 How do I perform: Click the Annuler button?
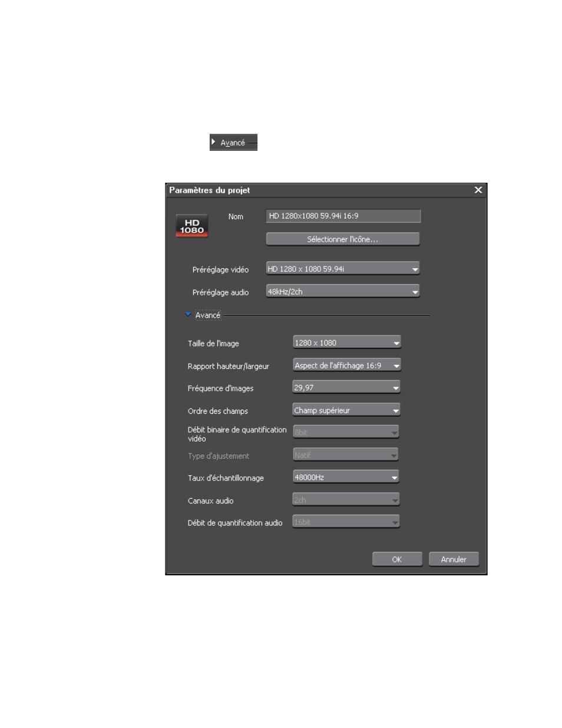[x=454, y=559]
